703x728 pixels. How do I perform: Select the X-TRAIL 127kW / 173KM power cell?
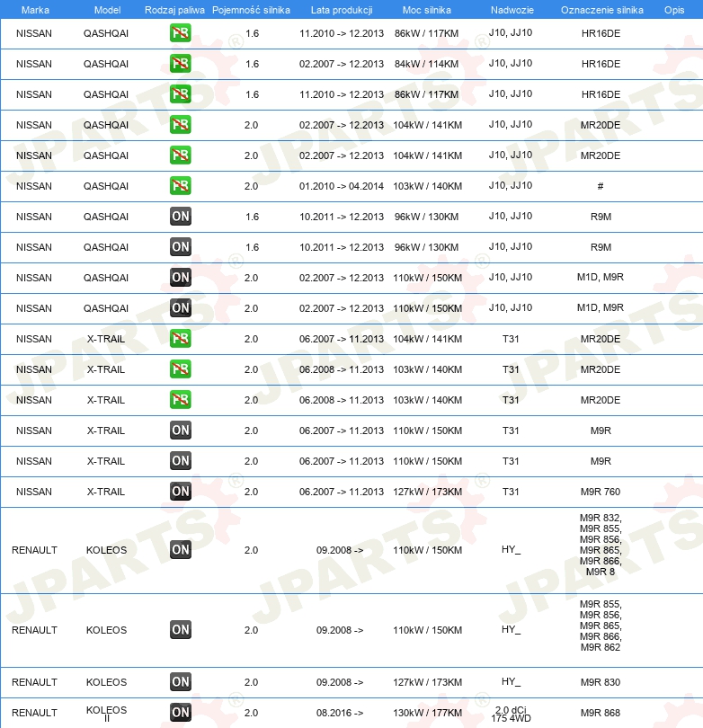428,492
